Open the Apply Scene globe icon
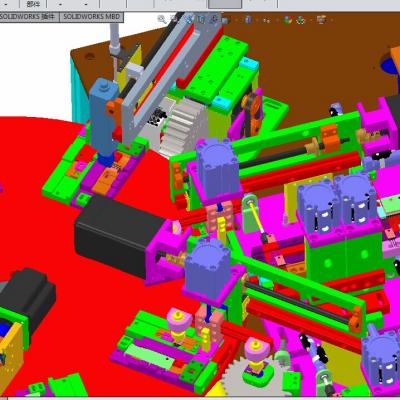 301,20
